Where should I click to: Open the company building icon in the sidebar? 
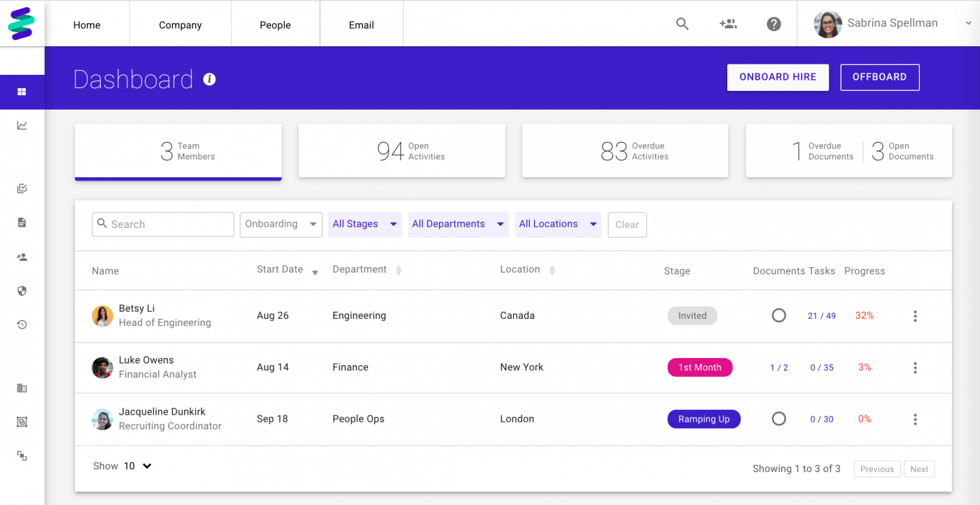[x=22, y=388]
